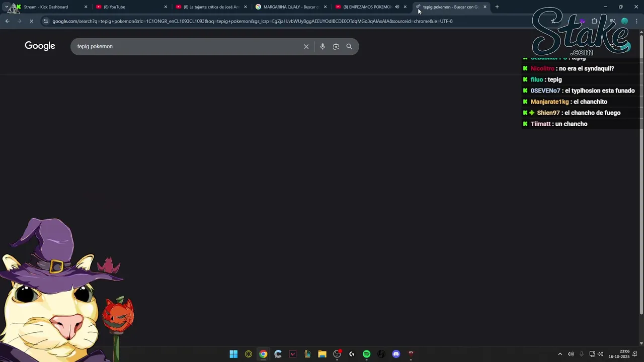Close the MARGARINA QUALY tab
Viewport: 644px width, 362px height.
pos(325,7)
